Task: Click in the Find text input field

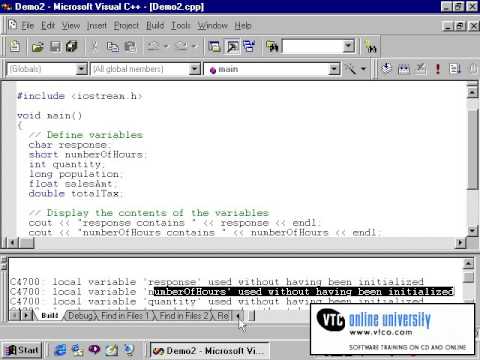Action: pyautogui.click(x=312, y=46)
